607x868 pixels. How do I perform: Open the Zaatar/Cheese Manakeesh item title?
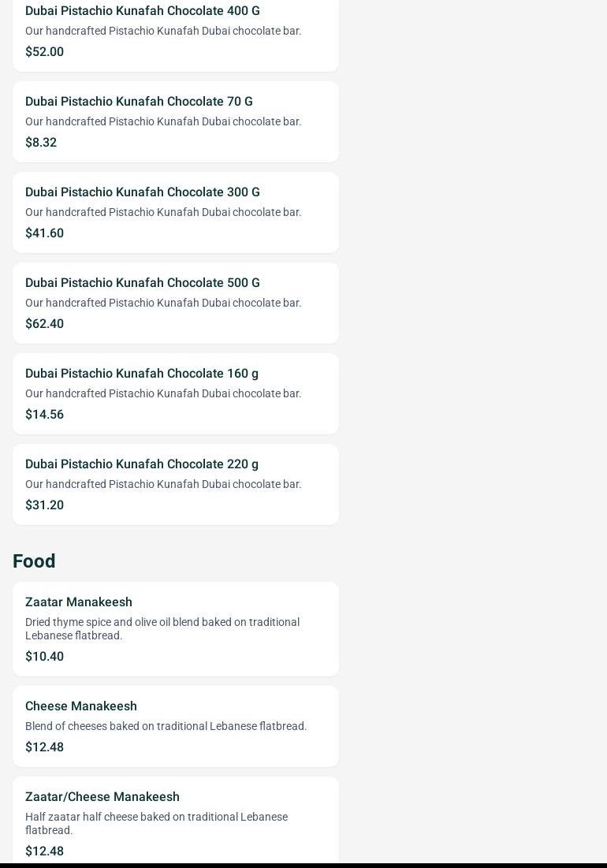[x=102, y=797]
